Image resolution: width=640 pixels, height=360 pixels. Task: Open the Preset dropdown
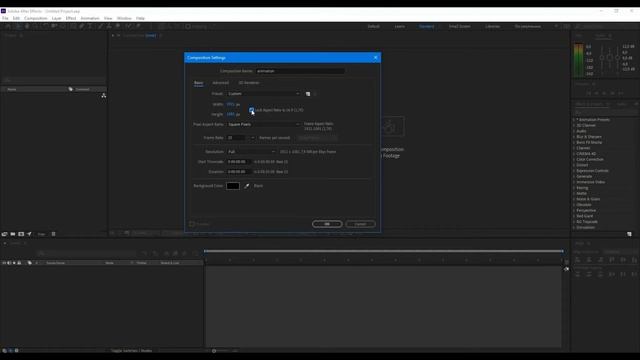pos(264,94)
